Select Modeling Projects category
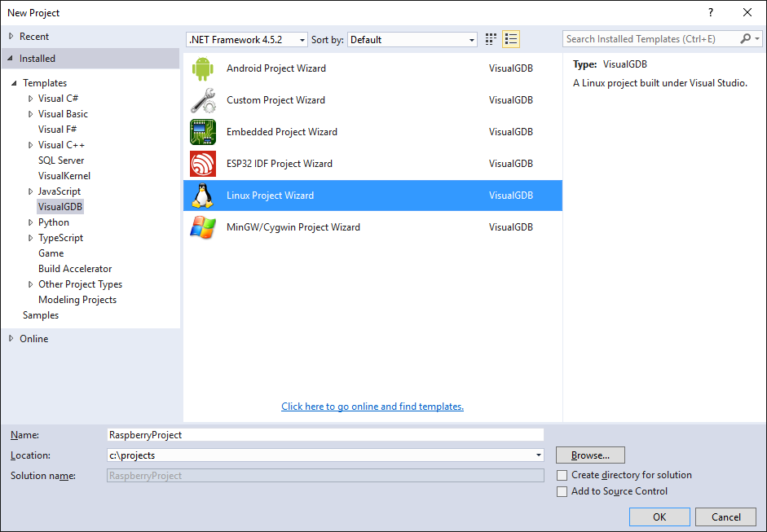The image size is (767, 532). coord(77,300)
